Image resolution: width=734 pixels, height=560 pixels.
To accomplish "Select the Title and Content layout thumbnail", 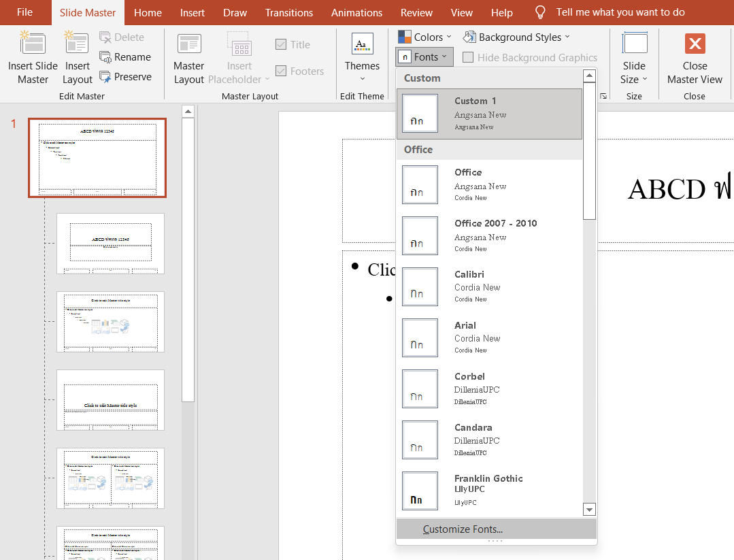I will click(110, 322).
